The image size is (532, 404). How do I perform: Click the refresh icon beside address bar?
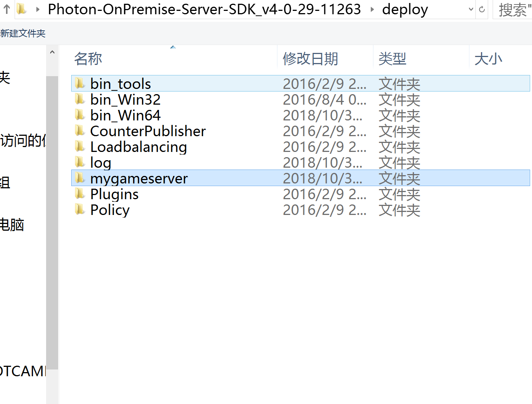[482, 9]
